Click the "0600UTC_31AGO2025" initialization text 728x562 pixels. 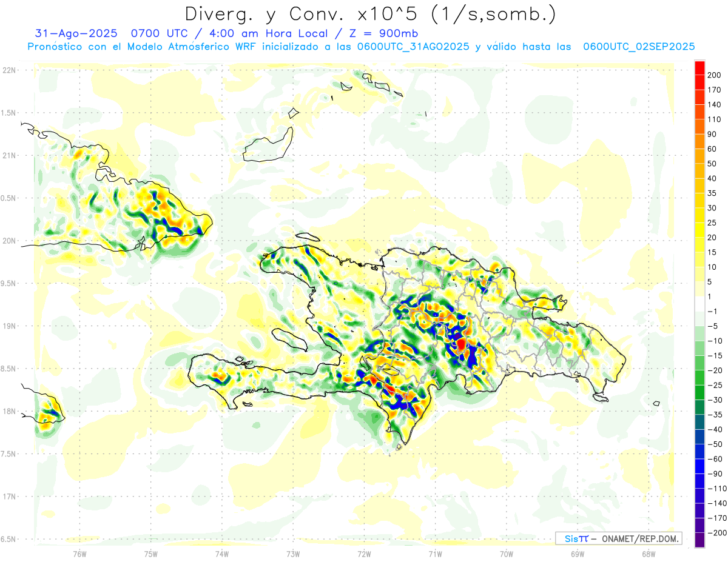click(x=413, y=47)
